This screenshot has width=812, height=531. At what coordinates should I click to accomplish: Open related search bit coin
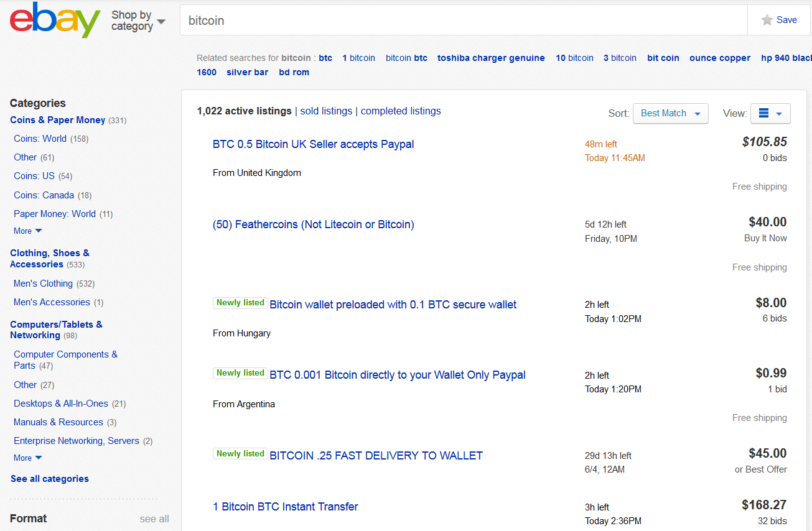(663, 58)
